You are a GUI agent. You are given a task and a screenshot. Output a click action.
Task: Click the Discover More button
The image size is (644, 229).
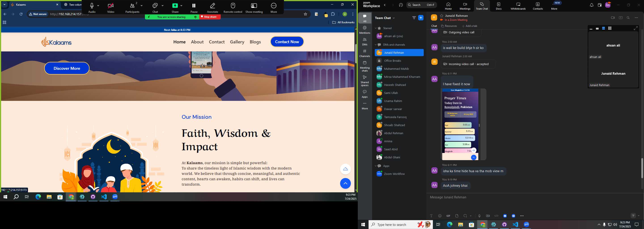point(67,68)
